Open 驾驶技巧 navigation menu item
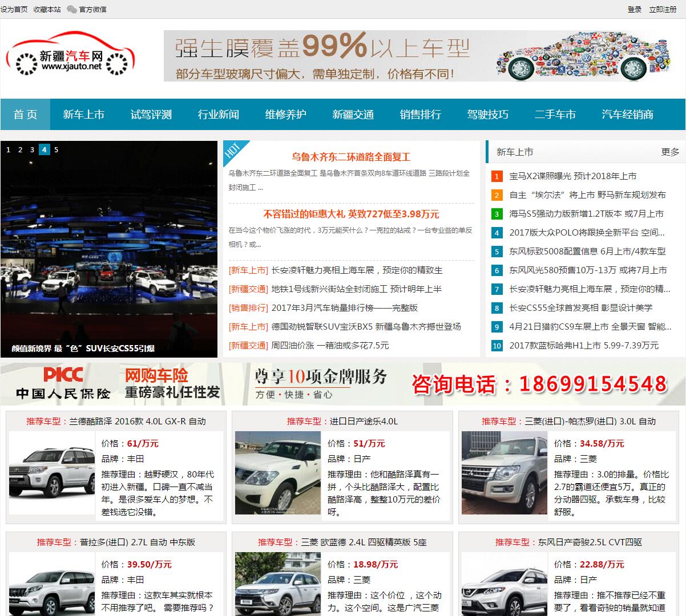 click(487, 114)
